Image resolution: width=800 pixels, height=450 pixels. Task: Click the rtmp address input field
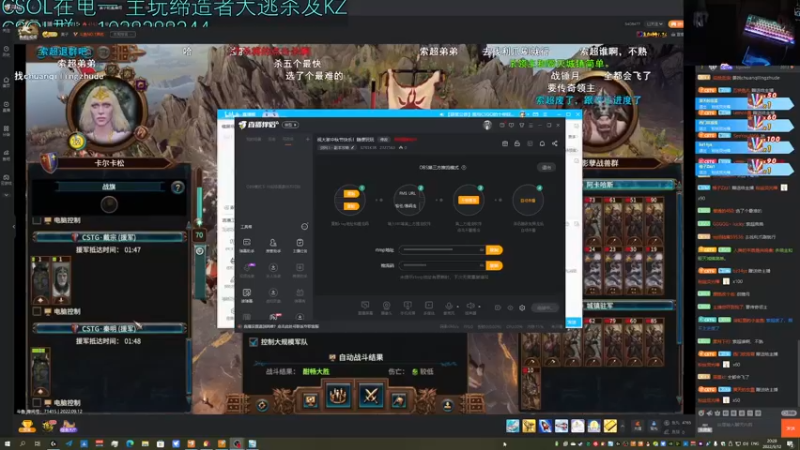[x=442, y=250]
